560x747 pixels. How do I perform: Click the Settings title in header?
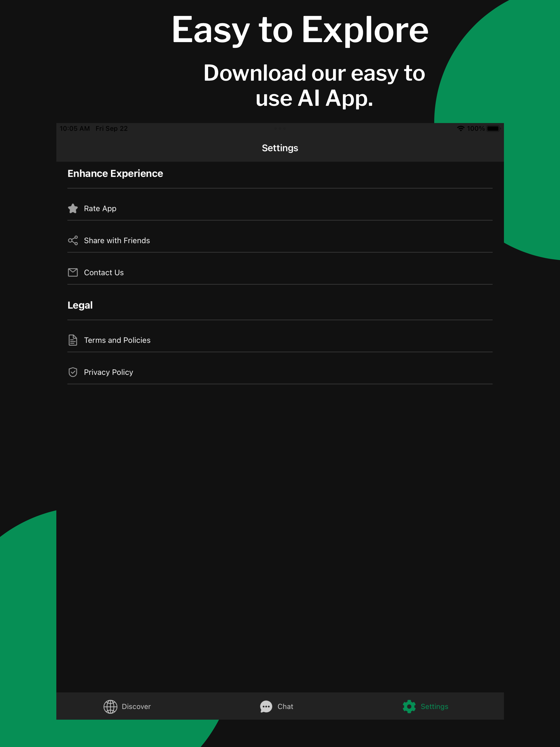click(280, 148)
